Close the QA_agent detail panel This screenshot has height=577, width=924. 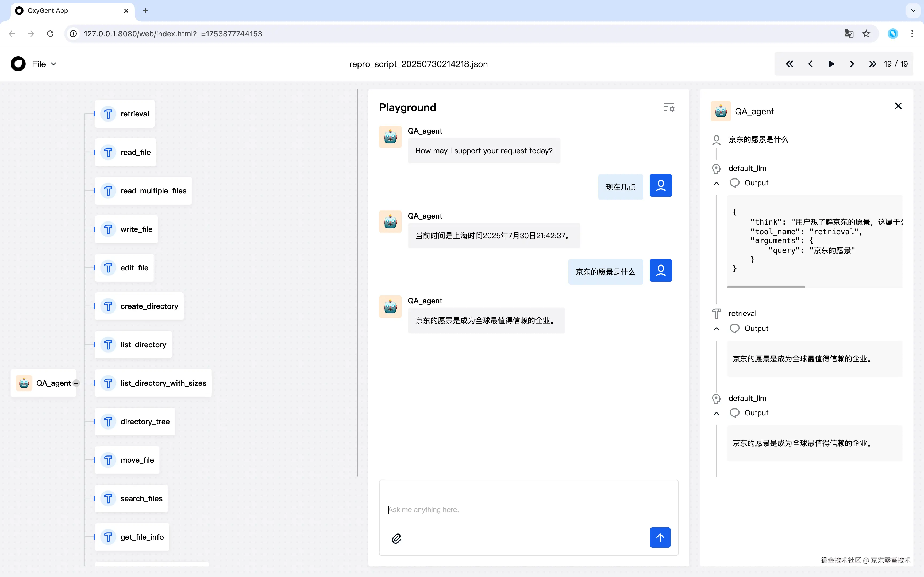click(x=898, y=106)
